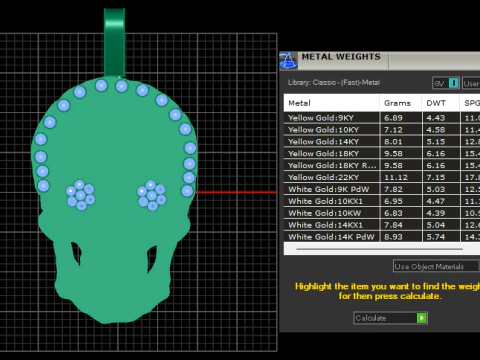The image size is (480, 360).
Task: Select the Yellow Gold:9KY row
Action: point(382,118)
